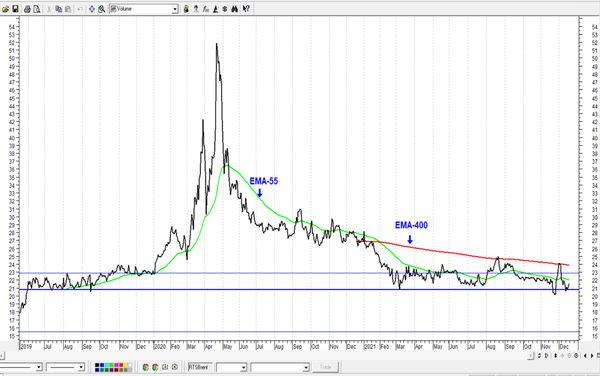Click the scroll chart left arrow
600x376 pixels.
point(585,356)
